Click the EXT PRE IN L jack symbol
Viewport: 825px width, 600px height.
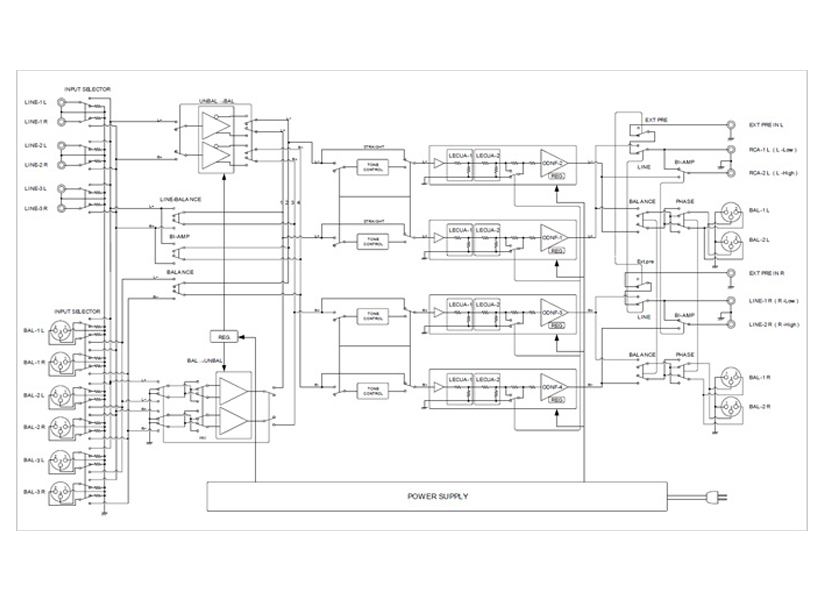731,125
